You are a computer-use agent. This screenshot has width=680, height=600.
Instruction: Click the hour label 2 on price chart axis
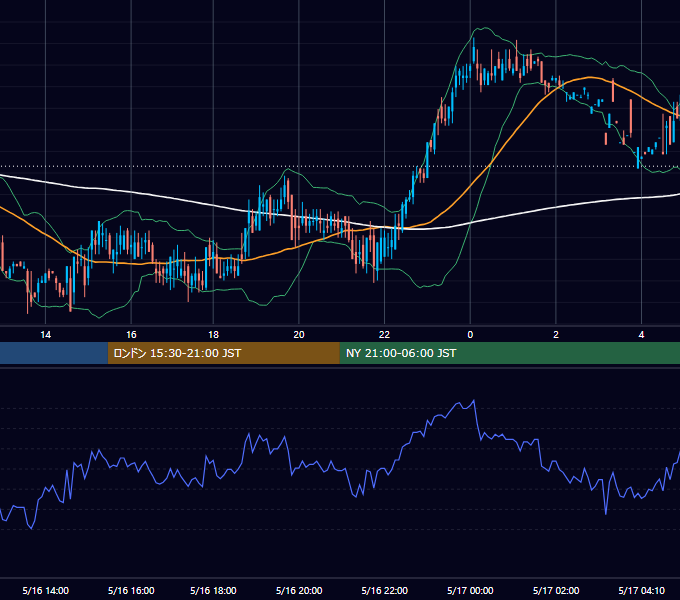coord(556,335)
